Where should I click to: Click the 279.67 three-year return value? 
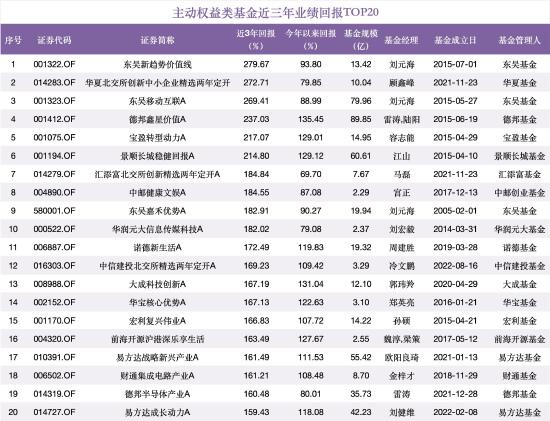tap(256, 64)
